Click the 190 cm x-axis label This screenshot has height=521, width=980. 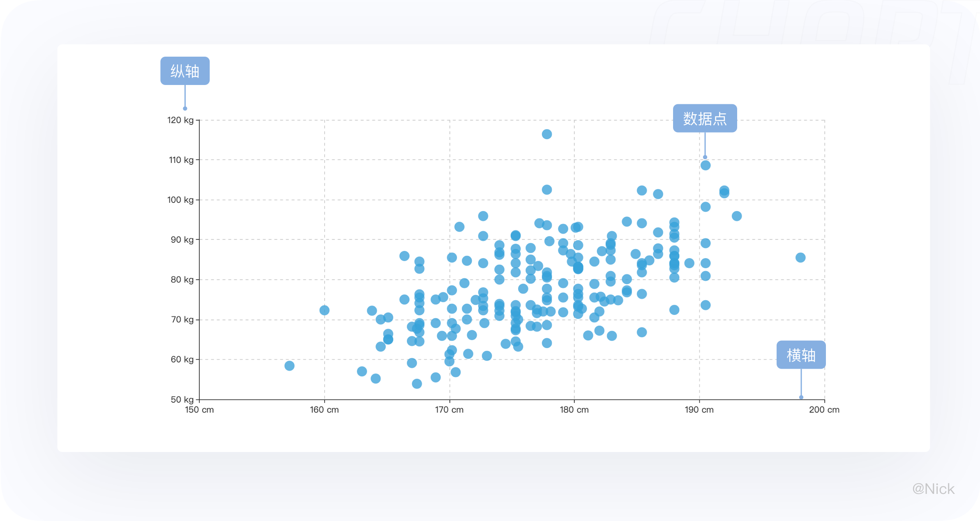coord(699,410)
